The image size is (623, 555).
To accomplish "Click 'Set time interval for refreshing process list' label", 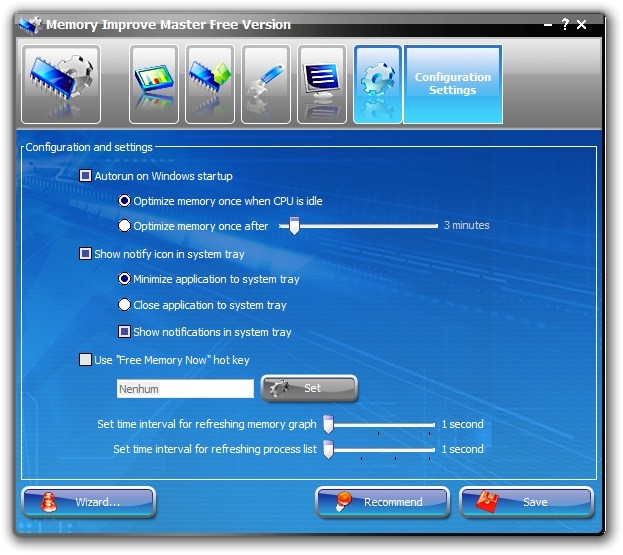I will 215,449.
